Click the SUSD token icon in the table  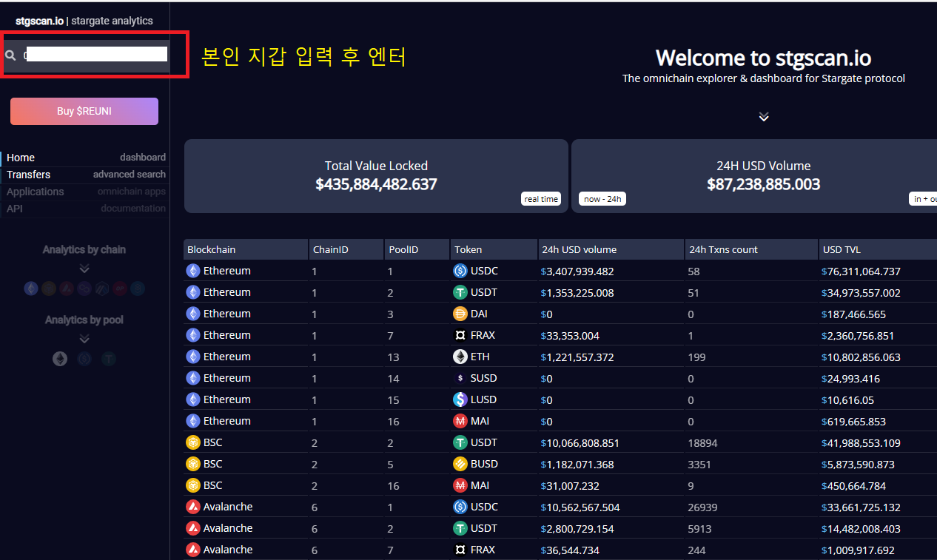pyautogui.click(x=460, y=378)
